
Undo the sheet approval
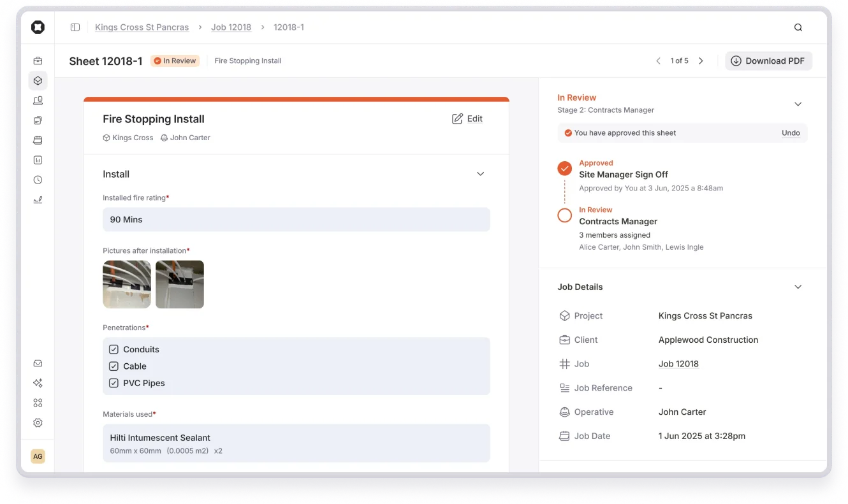pos(791,133)
